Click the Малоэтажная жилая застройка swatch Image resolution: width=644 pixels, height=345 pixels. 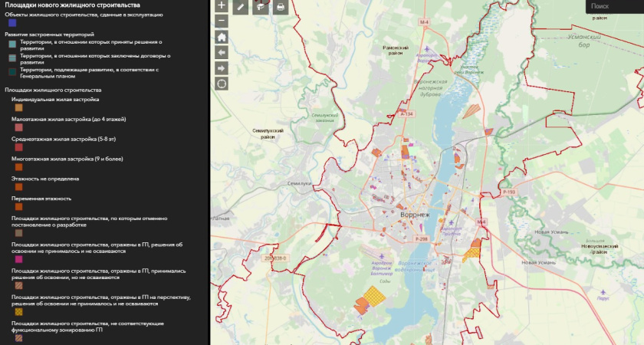[18, 127]
